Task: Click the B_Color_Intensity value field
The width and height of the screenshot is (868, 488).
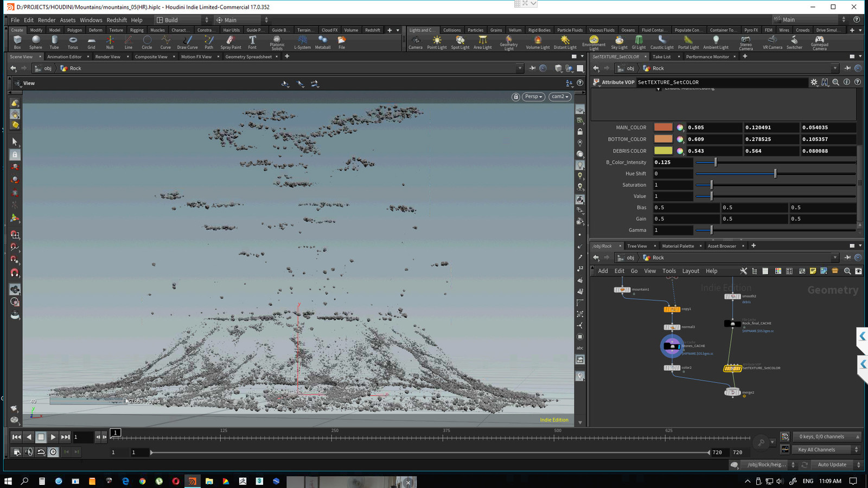Action: click(x=673, y=162)
